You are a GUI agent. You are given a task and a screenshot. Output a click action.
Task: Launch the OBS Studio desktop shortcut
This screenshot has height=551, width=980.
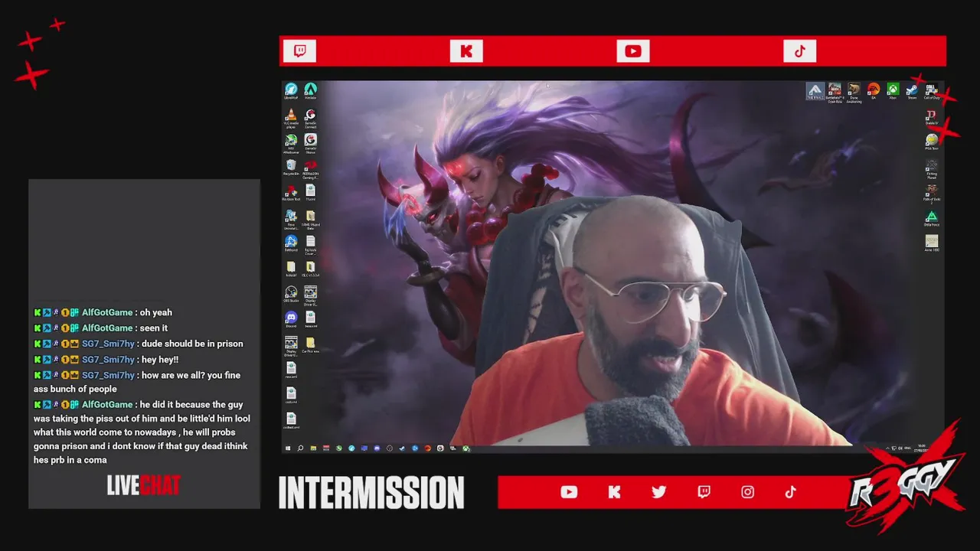291,294
